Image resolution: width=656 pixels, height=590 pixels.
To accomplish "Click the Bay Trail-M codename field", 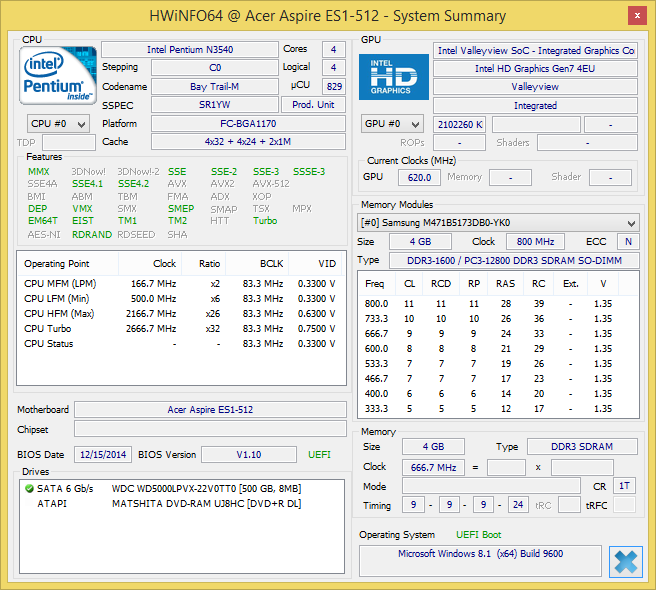I will [213, 86].
